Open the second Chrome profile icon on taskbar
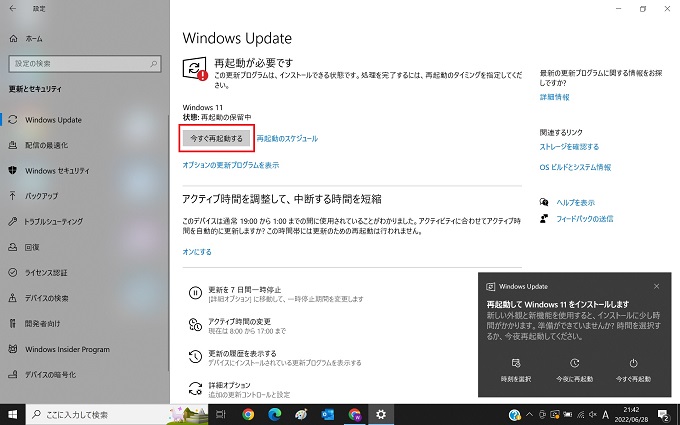 click(354, 415)
